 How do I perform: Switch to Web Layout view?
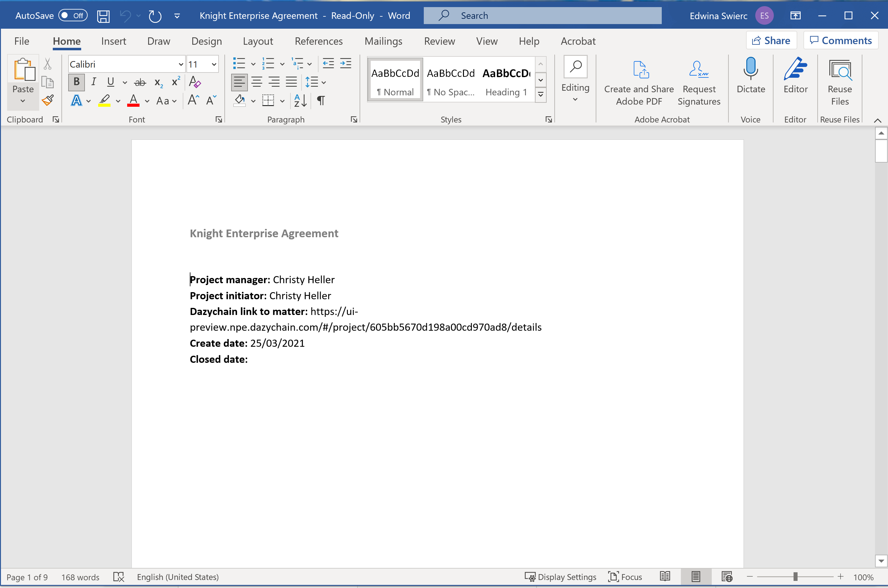(x=727, y=577)
